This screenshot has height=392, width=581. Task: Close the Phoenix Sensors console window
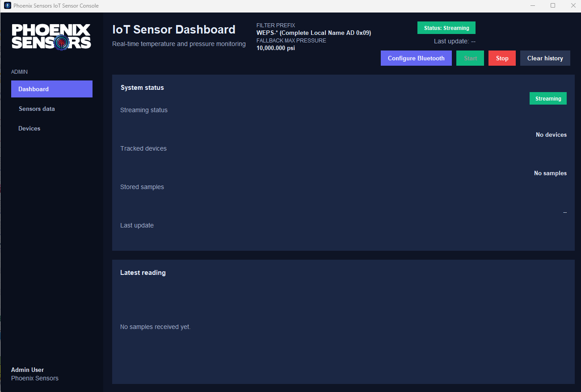[x=573, y=6]
